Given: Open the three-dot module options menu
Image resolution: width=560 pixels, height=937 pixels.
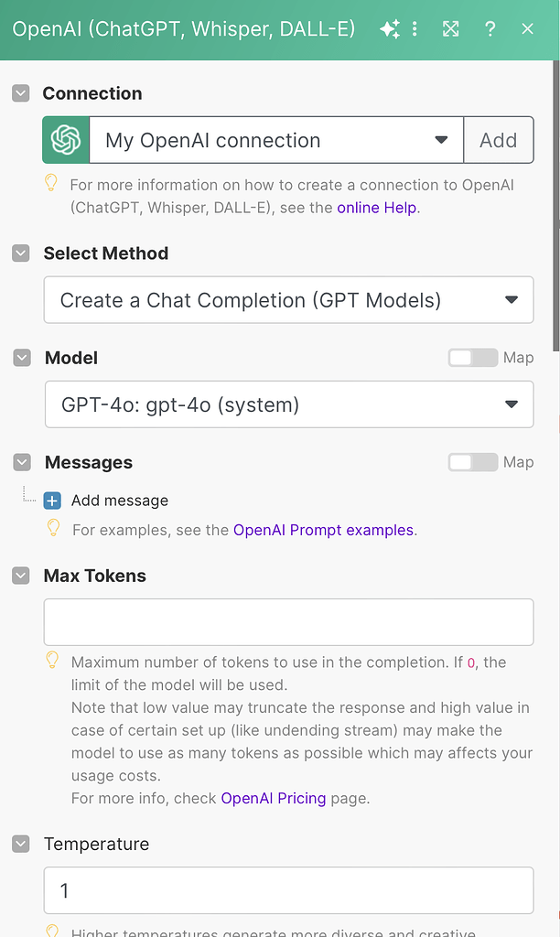Looking at the screenshot, I should (x=415, y=28).
